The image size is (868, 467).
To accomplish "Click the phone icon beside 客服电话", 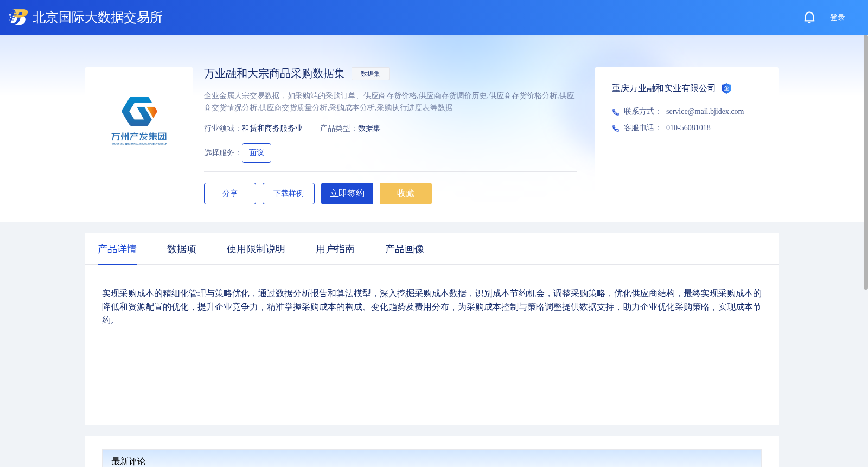I will tap(616, 129).
